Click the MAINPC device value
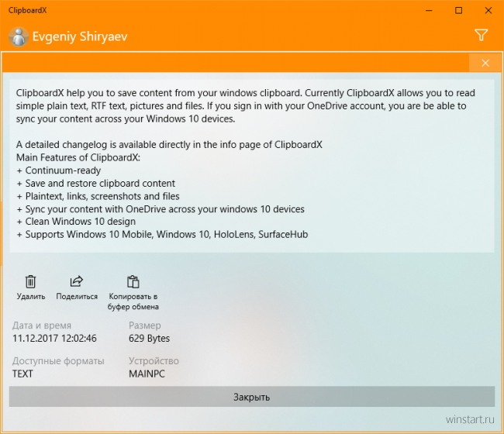The height and width of the screenshot is (434, 504). 147,374
